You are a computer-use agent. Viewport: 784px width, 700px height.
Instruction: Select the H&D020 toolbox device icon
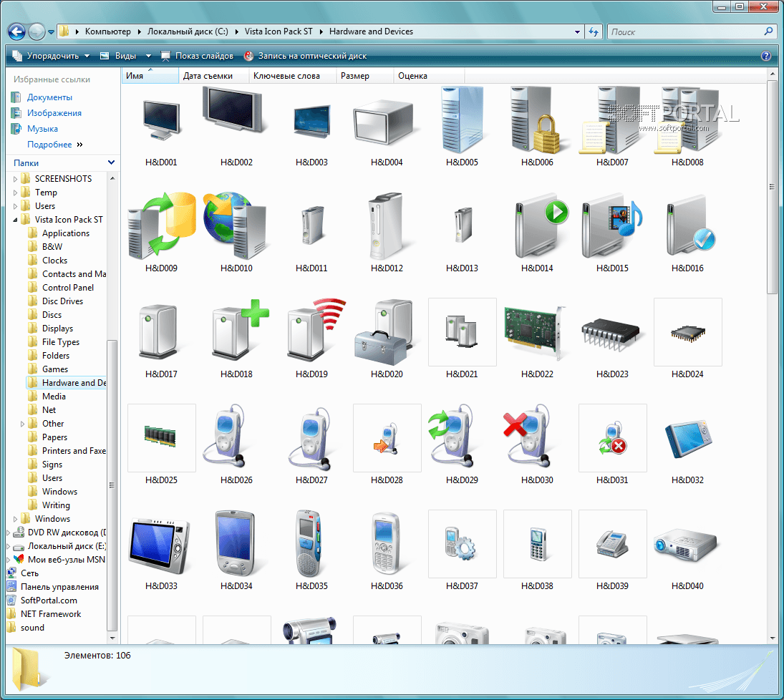[x=385, y=332]
